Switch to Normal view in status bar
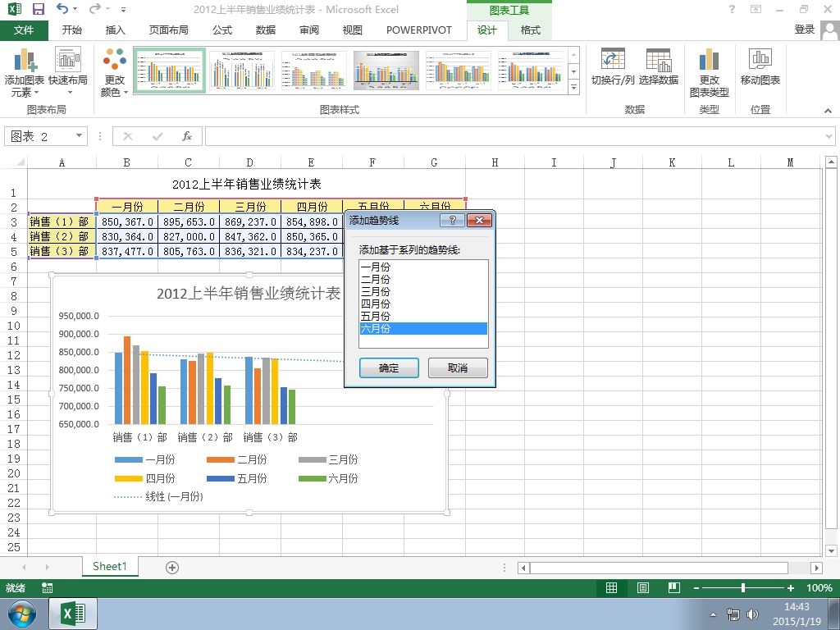The image size is (840, 630). 611,587
